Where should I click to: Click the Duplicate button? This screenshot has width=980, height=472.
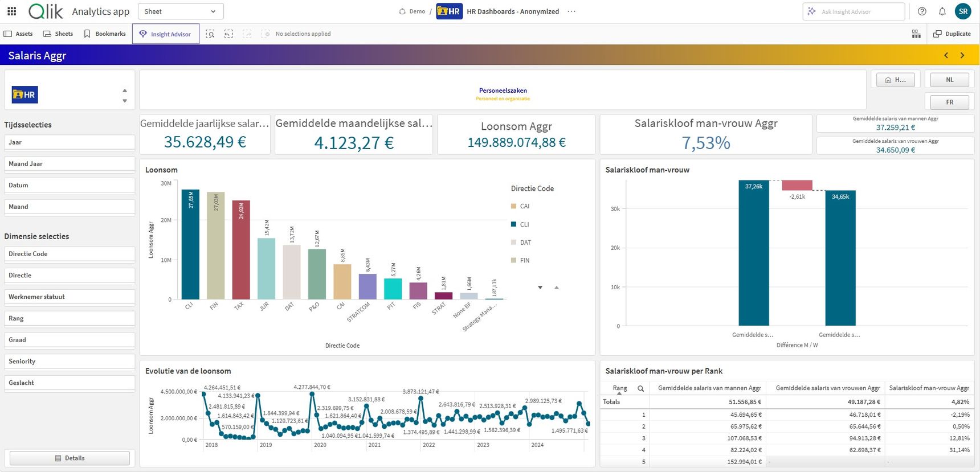(952, 34)
